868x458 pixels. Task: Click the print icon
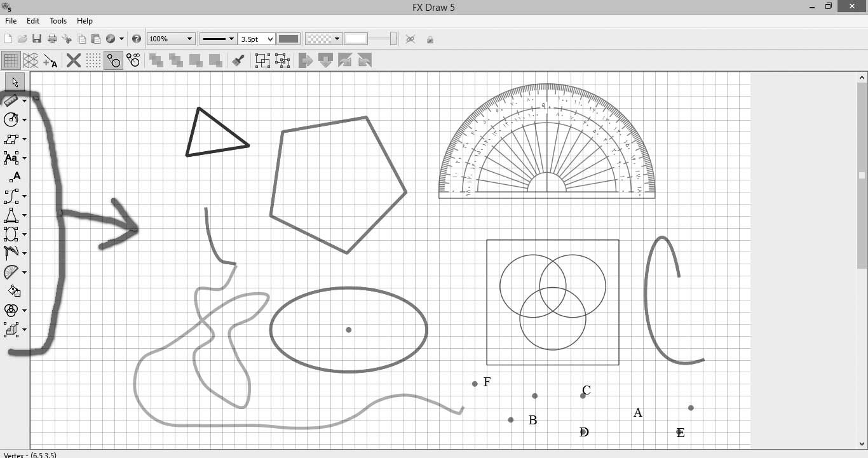[x=52, y=39]
